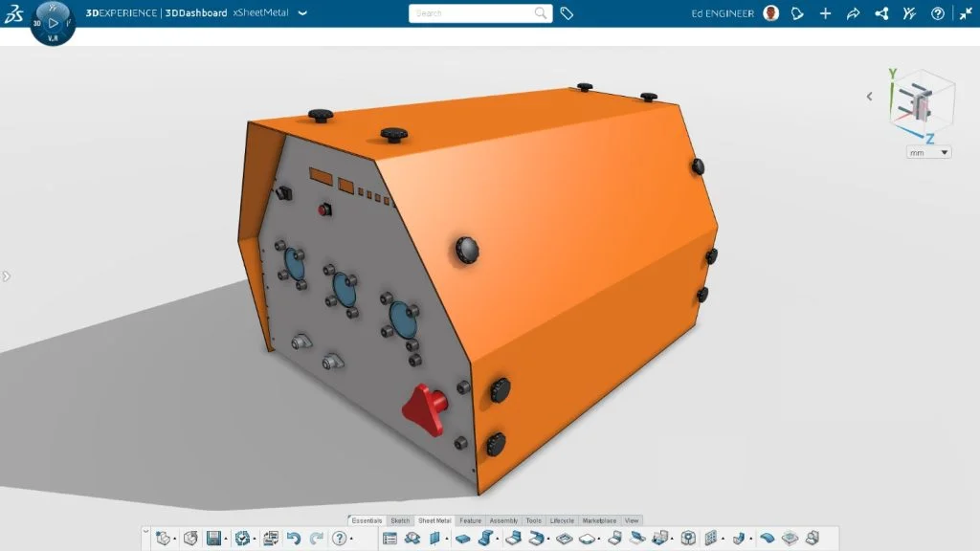Click the chat bubble icon near the avatar

tap(797, 13)
